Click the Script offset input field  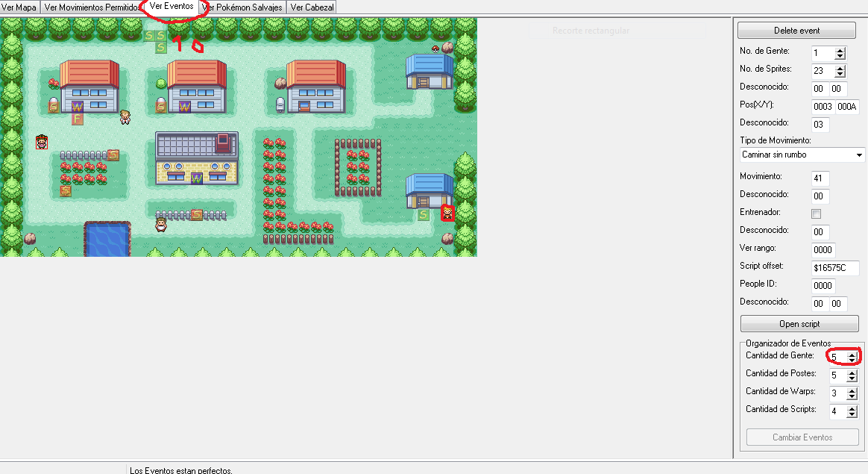[834, 268]
